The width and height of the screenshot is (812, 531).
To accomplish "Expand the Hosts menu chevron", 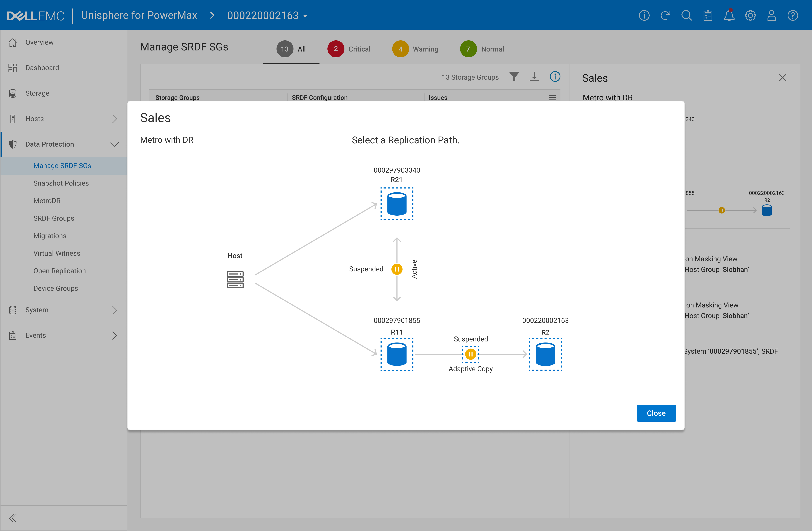I will [115, 119].
